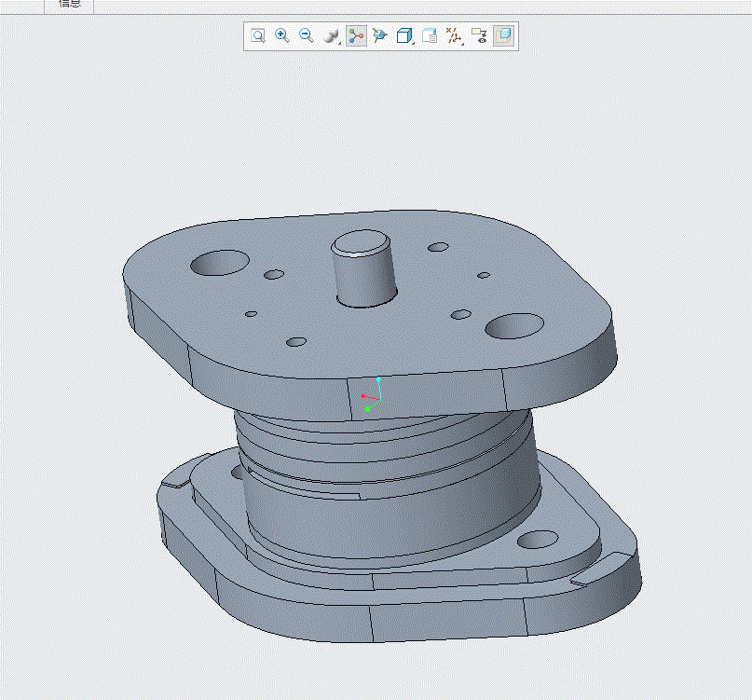Open the datum display filters dropdown
Image resolution: width=752 pixels, height=700 pixels.
[x=454, y=36]
